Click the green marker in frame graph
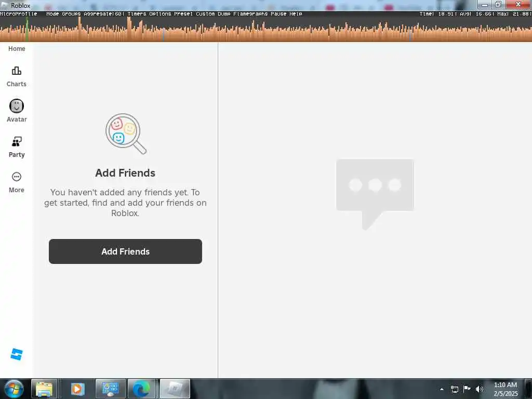 click(27, 29)
